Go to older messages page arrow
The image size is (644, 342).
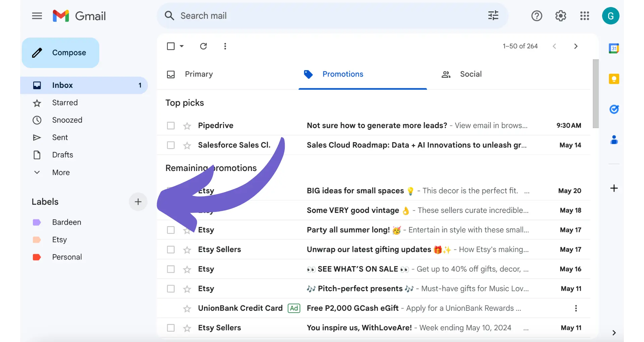click(576, 46)
